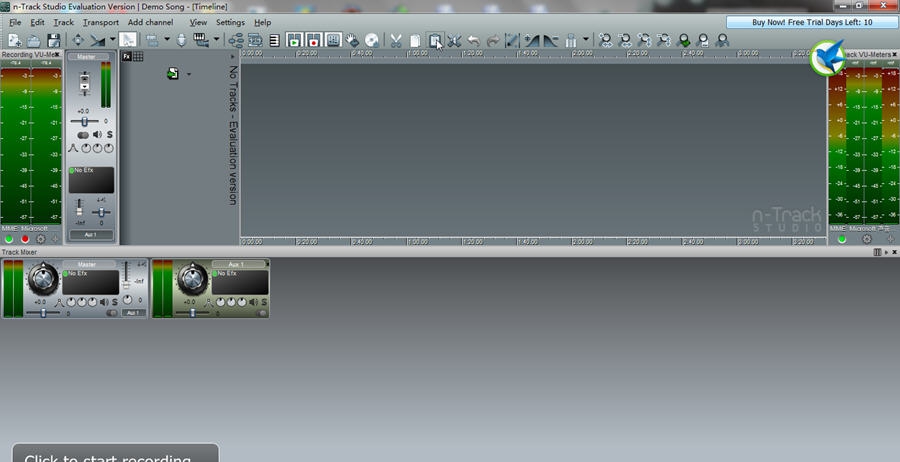Click the piano keyboard MIDI icon
Image resolution: width=900 pixels, height=462 pixels.
[x=200, y=40]
